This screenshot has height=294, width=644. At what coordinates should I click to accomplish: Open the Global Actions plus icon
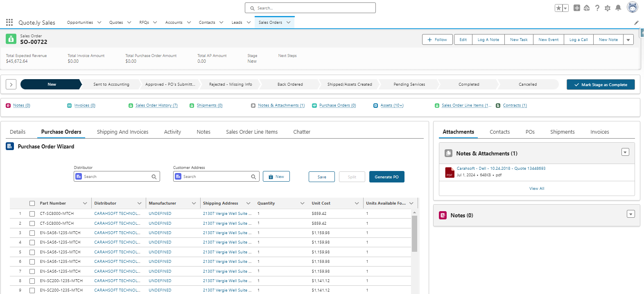coord(576,8)
